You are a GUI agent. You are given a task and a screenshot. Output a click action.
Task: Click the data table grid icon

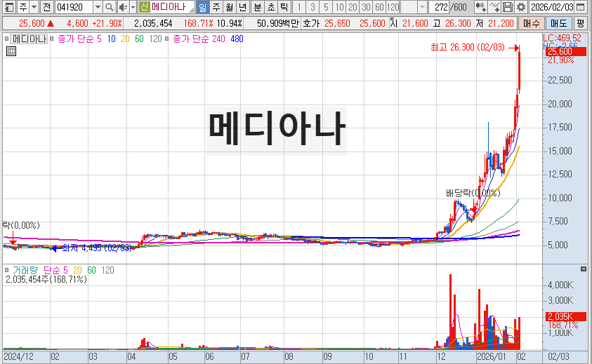tap(11, 51)
